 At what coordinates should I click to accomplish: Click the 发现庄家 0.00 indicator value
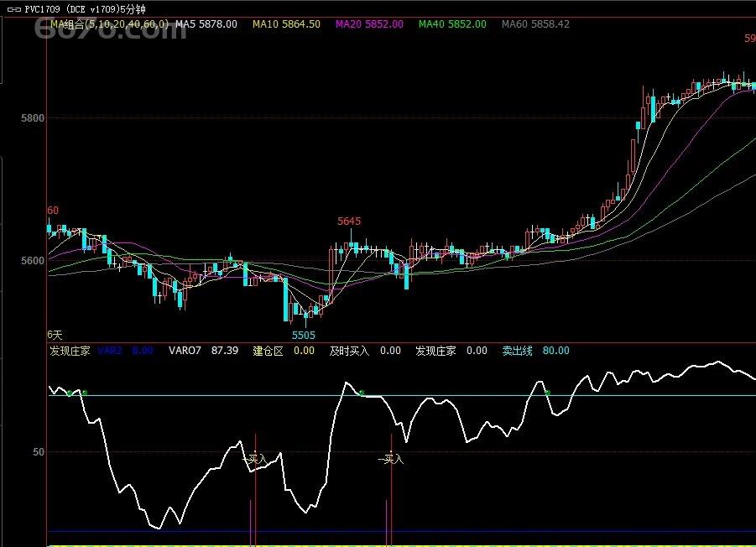pyautogui.click(x=451, y=351)
